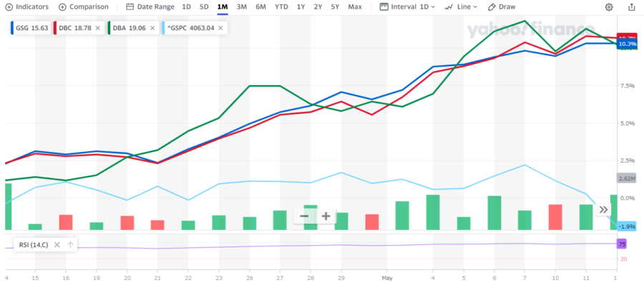Click the DBC 18.78 legend label
The width and height of the screenshot is (644, 283).
point(75,28)
